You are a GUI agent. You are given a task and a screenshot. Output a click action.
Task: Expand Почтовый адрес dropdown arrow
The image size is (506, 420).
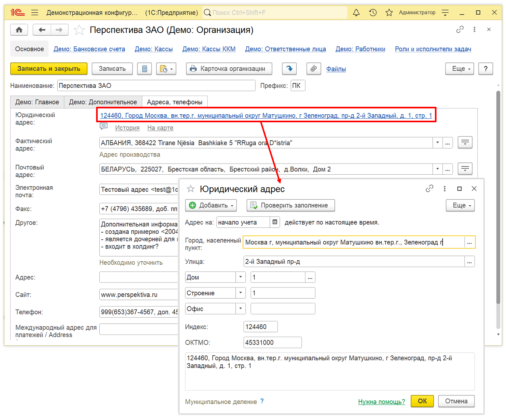[x=437, y=169]
